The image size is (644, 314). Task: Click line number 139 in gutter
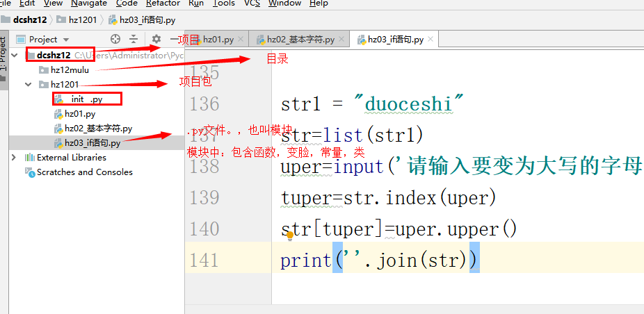point(204,198)
